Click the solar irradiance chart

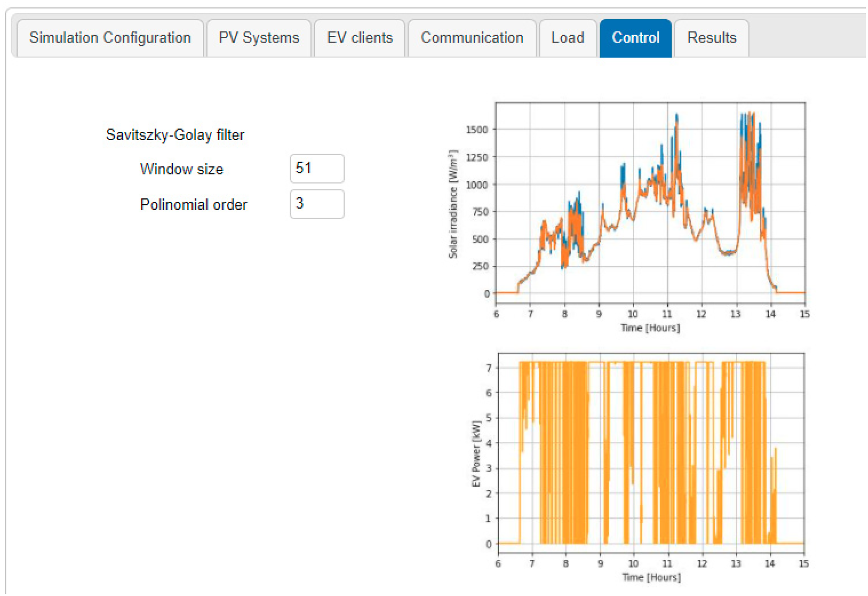(650, 203)
